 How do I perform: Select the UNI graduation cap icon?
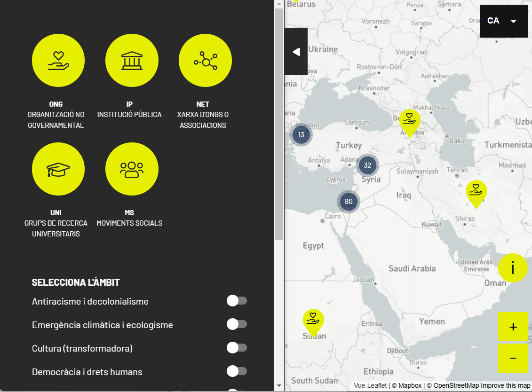pyautogui.click(x=58, y=169)
